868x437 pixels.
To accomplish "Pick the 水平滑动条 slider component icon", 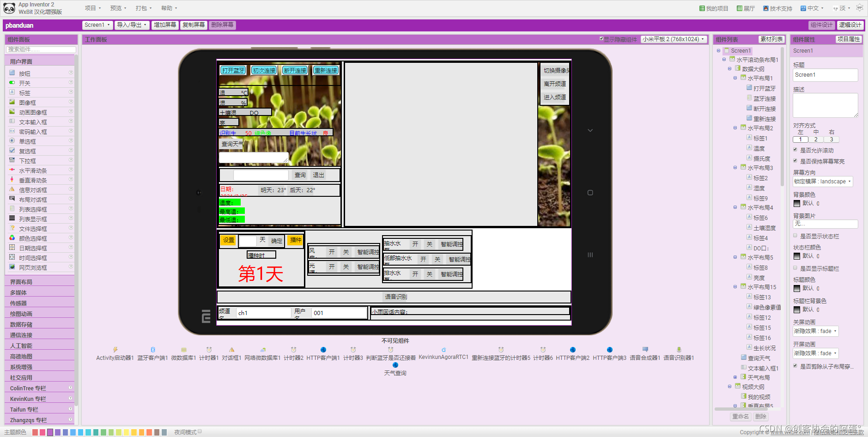I will click(x=12, y=170).
